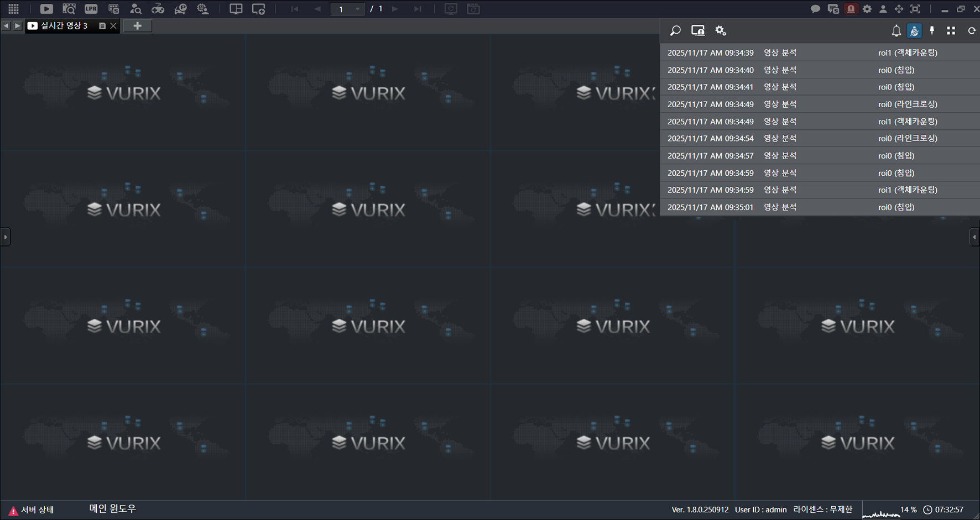Screen dimensions: 980x520
Task: Click the screen sequence refresh icon
Action: pos(451,9)
